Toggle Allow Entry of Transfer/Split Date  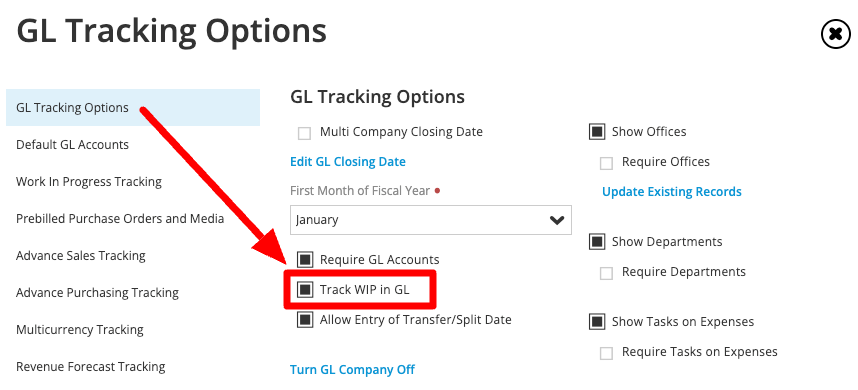[x=305, y=319]
